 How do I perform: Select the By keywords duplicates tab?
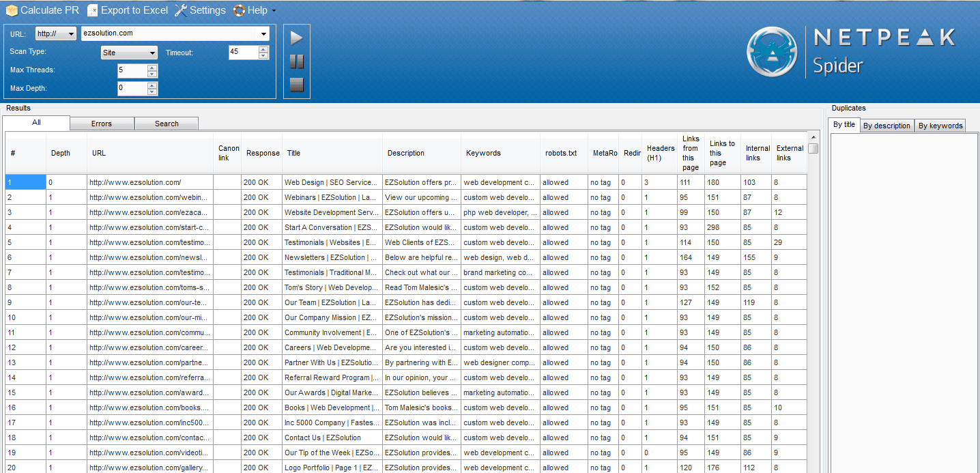tap(940, 126)
